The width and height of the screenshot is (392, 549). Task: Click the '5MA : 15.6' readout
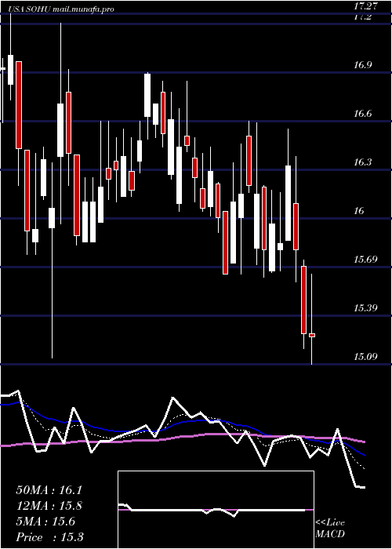(45, 522)
